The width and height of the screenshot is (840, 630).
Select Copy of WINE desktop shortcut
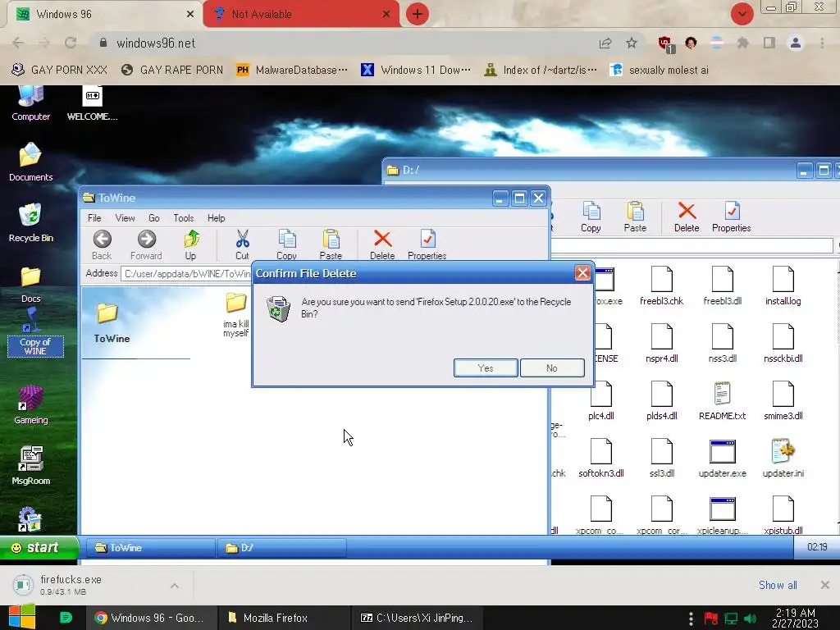coord(35,332)
